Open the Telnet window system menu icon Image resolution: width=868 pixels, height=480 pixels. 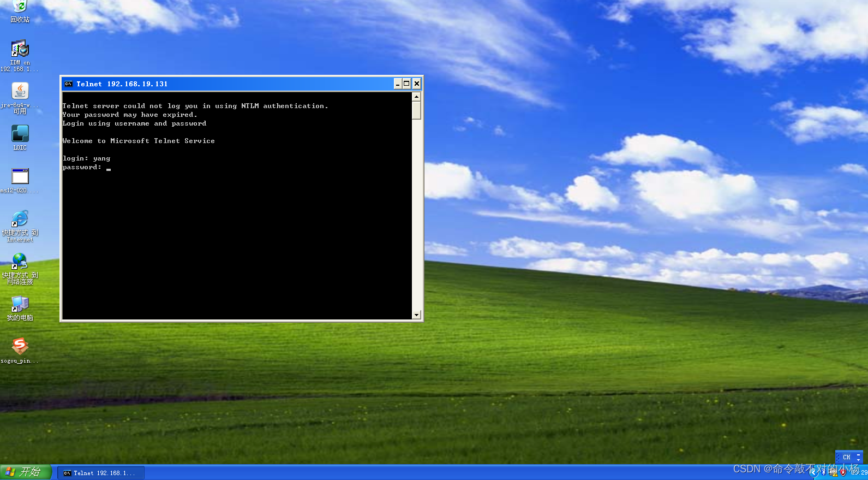[x=68, y=84]
